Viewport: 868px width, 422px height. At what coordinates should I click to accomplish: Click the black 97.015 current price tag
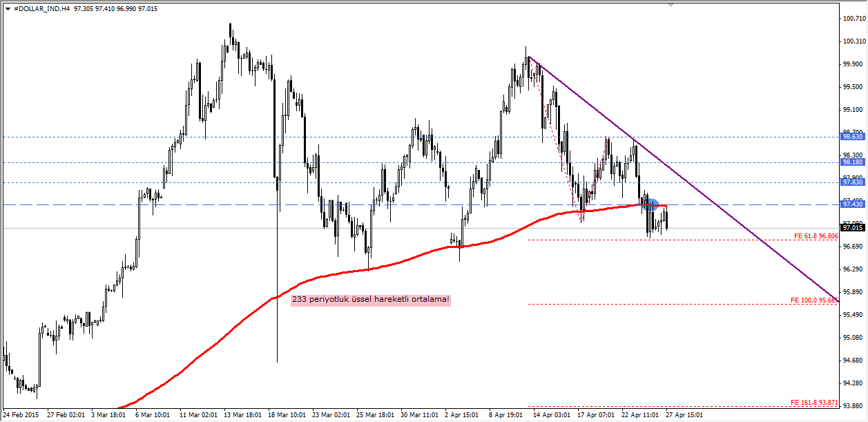(x=853, y=228)
